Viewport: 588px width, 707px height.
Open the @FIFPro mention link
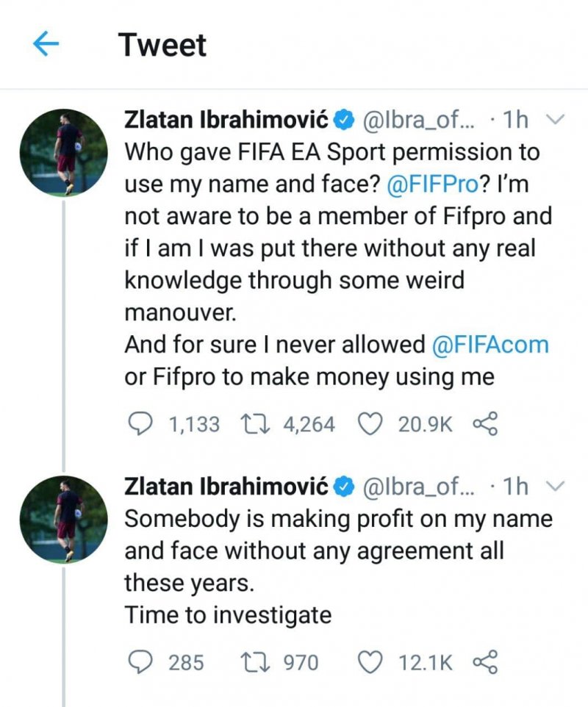pos(432,184)
